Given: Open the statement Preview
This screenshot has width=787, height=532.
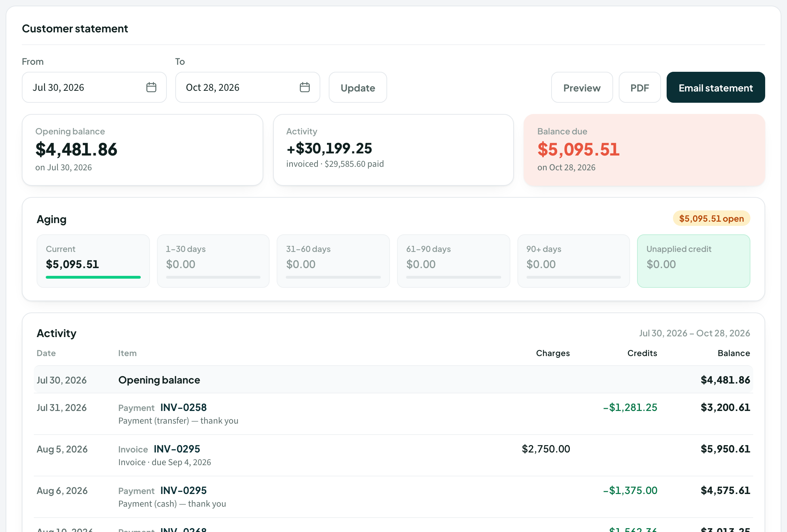Looking at the screenshot, I should tap(582, 88).
